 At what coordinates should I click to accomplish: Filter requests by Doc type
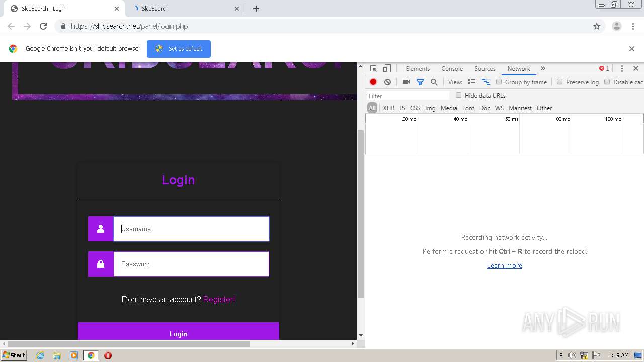click(485, 108)
